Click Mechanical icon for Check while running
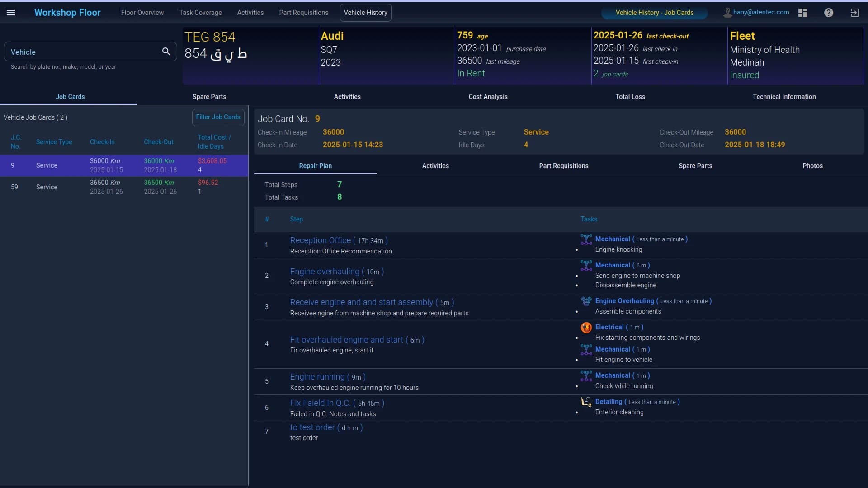 click(x=586, y=375)
